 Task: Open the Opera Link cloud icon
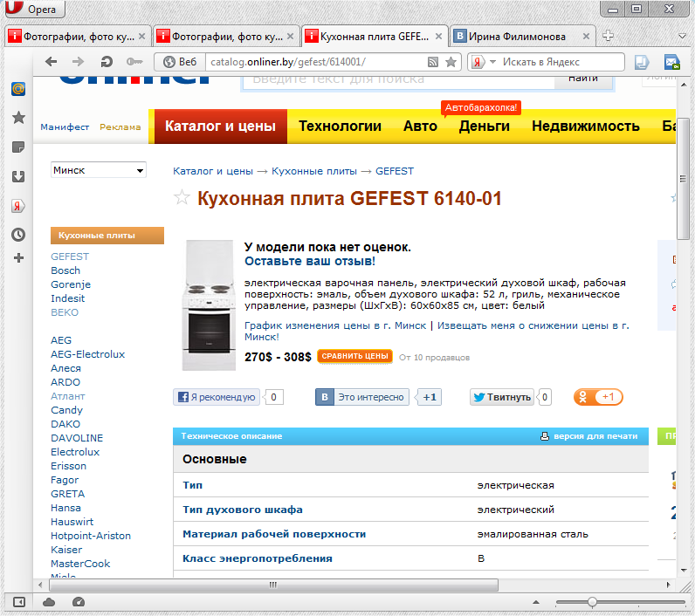point(49,602)
